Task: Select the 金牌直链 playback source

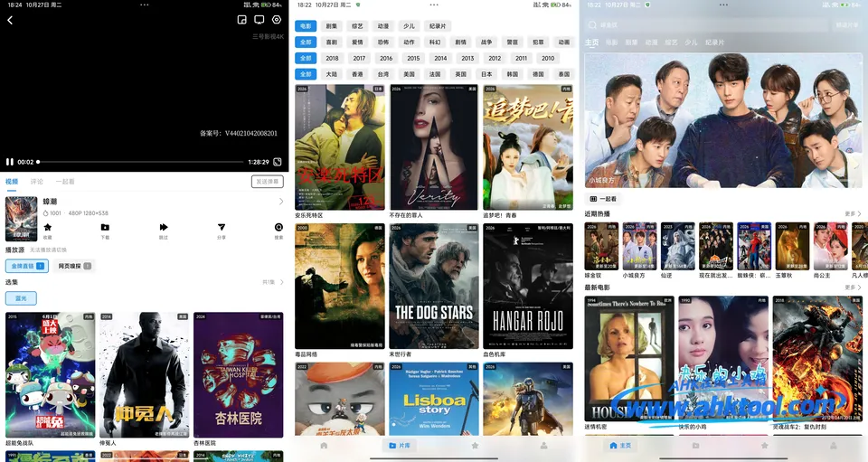Action: pyautogui.click(x=27, y=266)
